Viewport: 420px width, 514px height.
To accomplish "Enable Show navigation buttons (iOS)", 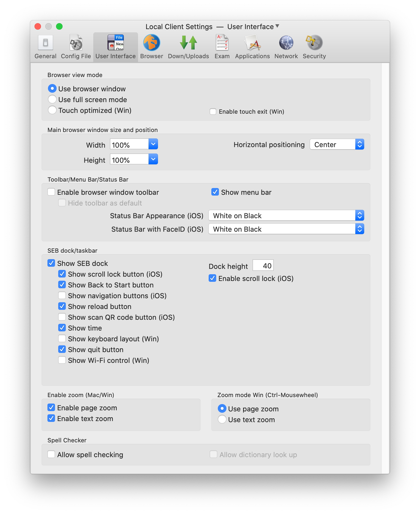I will 62,296.
